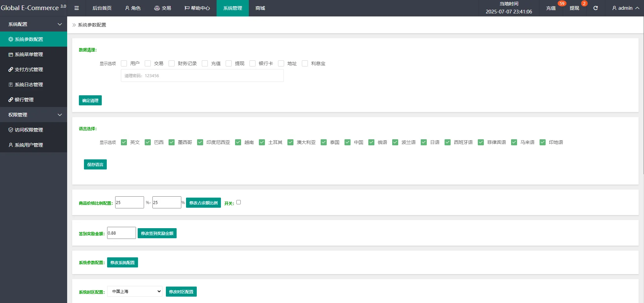Open 系统日志管理 in the sidebar
The width and height of the screenshot is (644, 303).
pos(29,85)
